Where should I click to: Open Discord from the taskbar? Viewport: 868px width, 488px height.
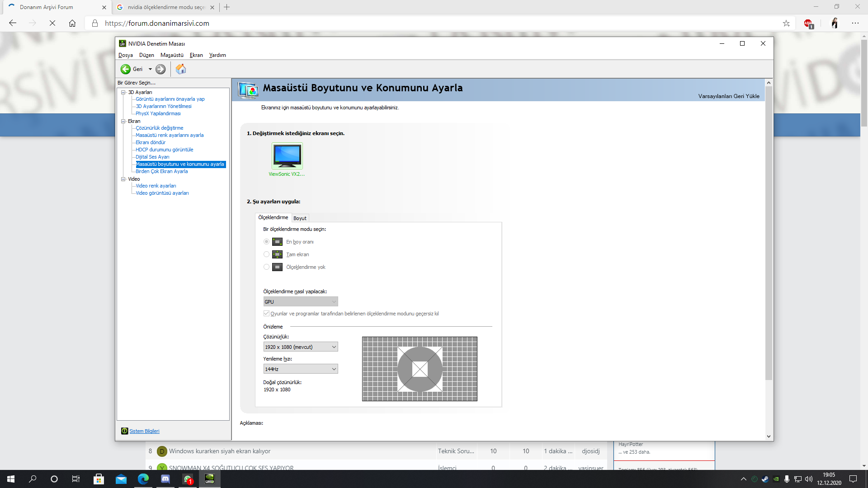pyautogui.click(x=165, y=479)
